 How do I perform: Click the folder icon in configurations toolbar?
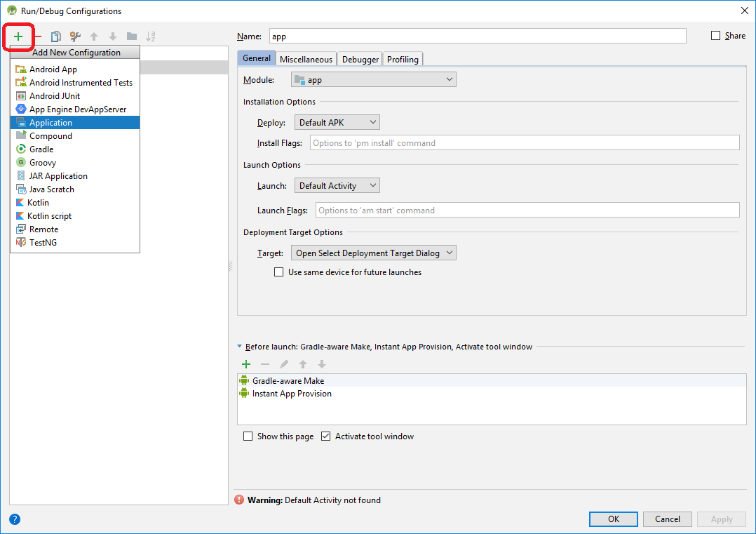(132, 36)
